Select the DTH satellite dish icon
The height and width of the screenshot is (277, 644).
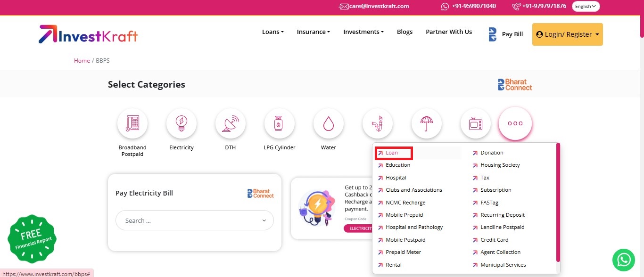click(231, 123)
